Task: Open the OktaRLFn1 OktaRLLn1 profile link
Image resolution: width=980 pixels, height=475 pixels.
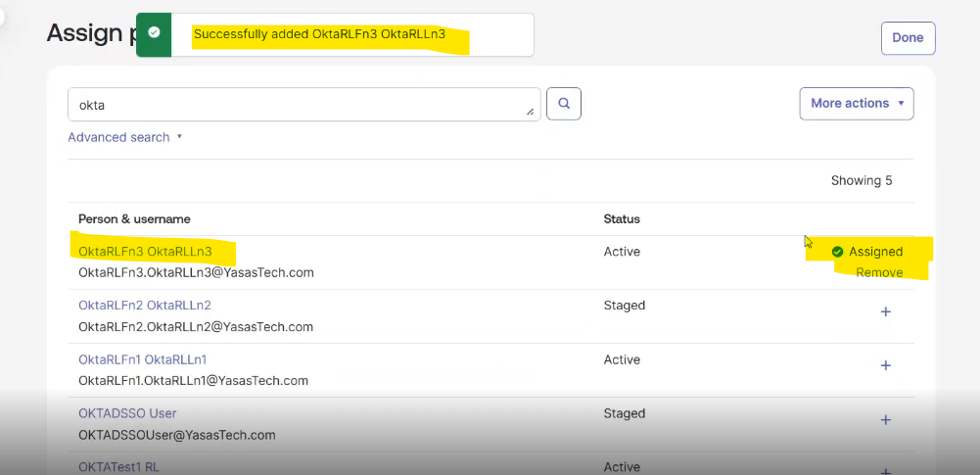Action: click(142, 359)
